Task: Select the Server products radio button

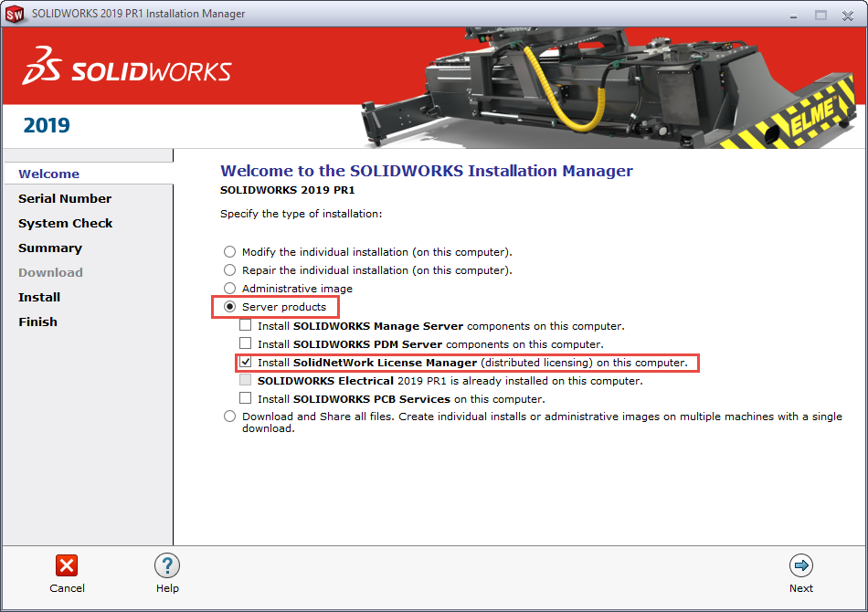Action: coord(230,307)
